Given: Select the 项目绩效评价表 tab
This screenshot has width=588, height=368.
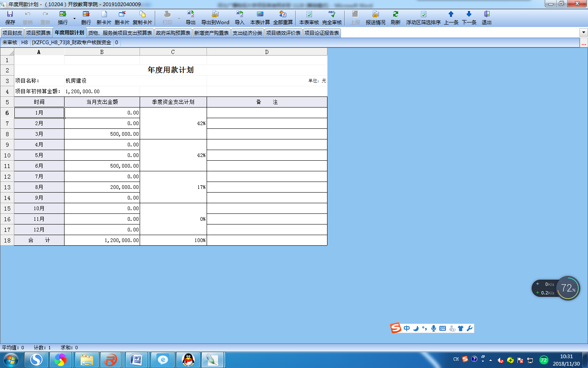Looking at the screenshot, I should tap(283, 33).
